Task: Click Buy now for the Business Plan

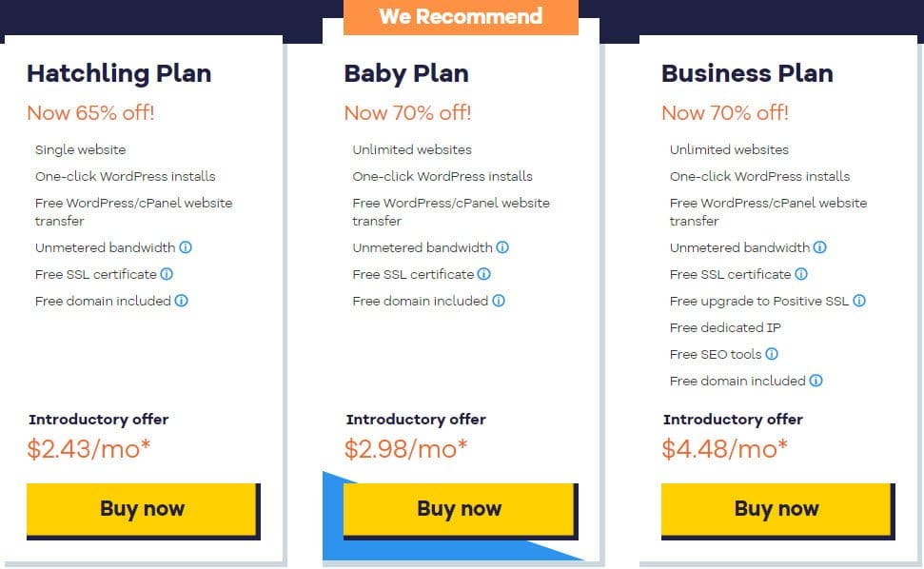Action: coord(776,509)
